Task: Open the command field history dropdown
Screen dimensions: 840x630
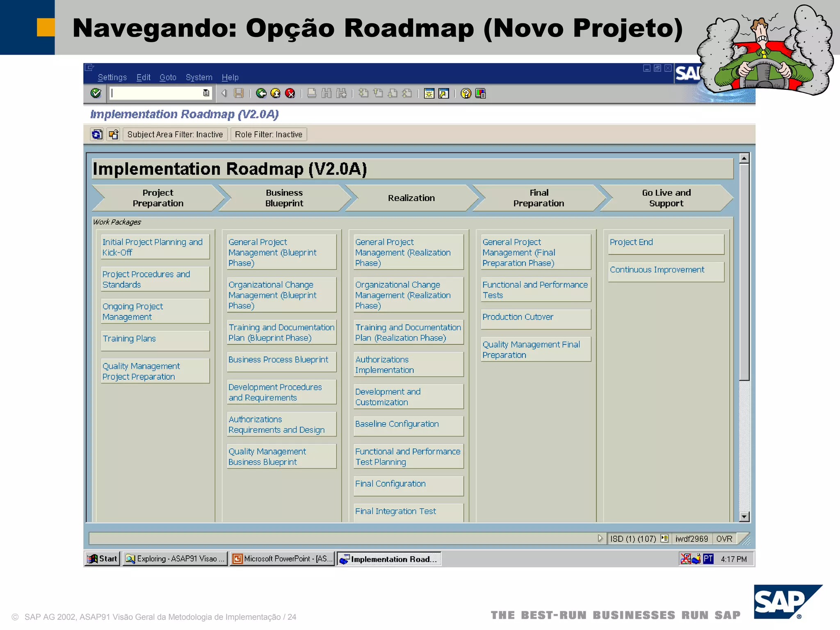Action: pos(206,93)
